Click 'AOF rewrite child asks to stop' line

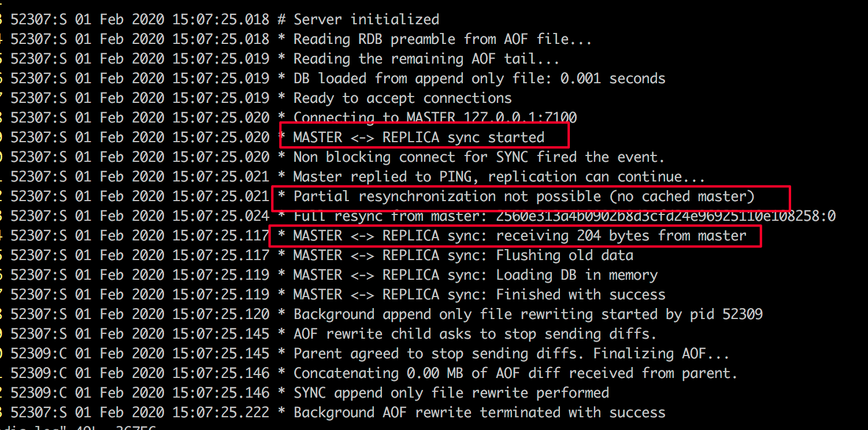[475, 334]
